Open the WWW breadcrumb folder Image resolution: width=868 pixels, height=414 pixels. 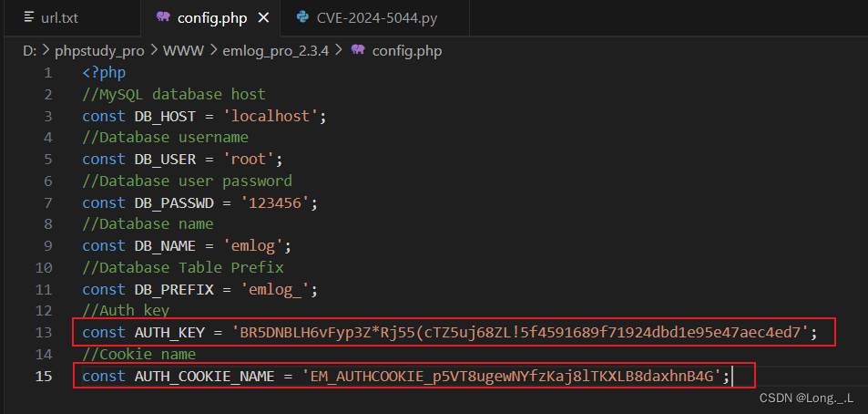pos(183,51)
